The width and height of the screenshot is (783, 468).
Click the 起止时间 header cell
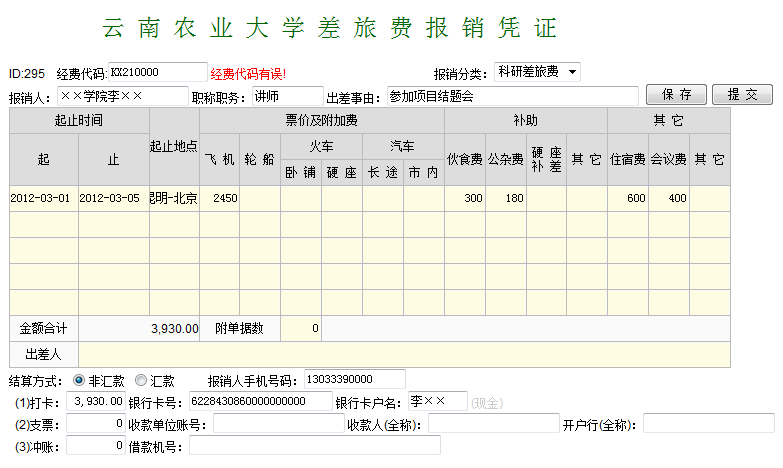click(79, 120)
